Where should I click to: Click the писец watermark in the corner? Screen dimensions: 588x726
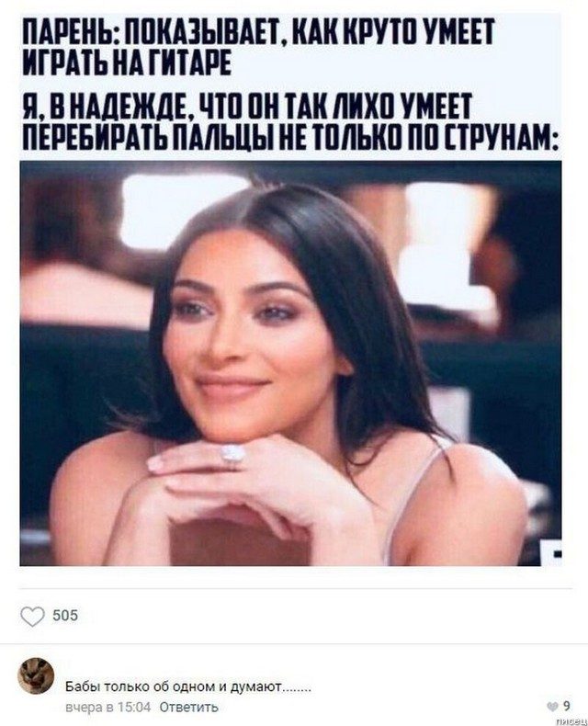571,721
